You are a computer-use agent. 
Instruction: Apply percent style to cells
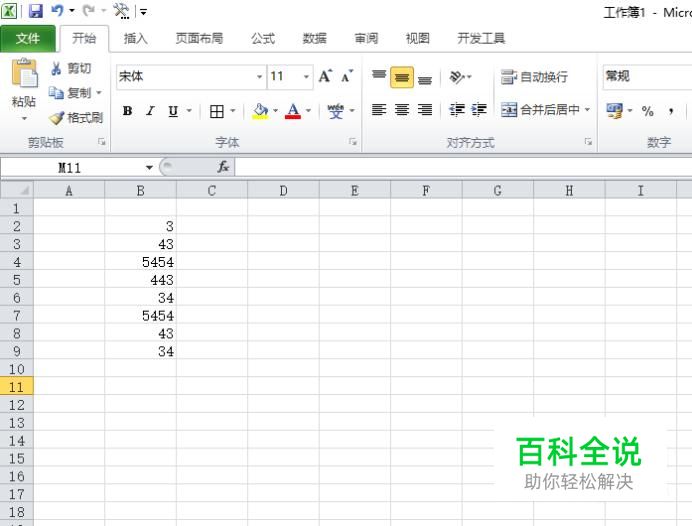647,111
